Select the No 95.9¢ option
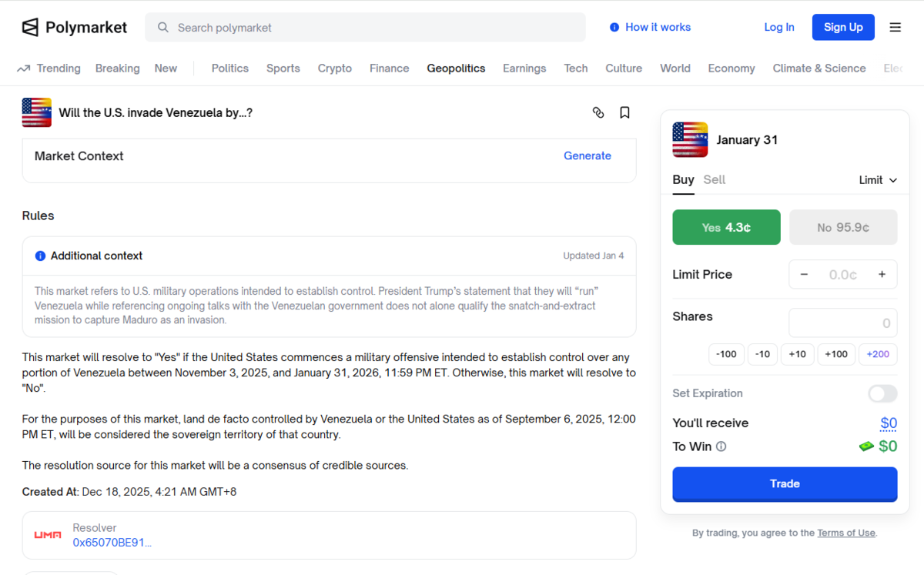Screen dimensions: 924x575 (x=843, y=227)
